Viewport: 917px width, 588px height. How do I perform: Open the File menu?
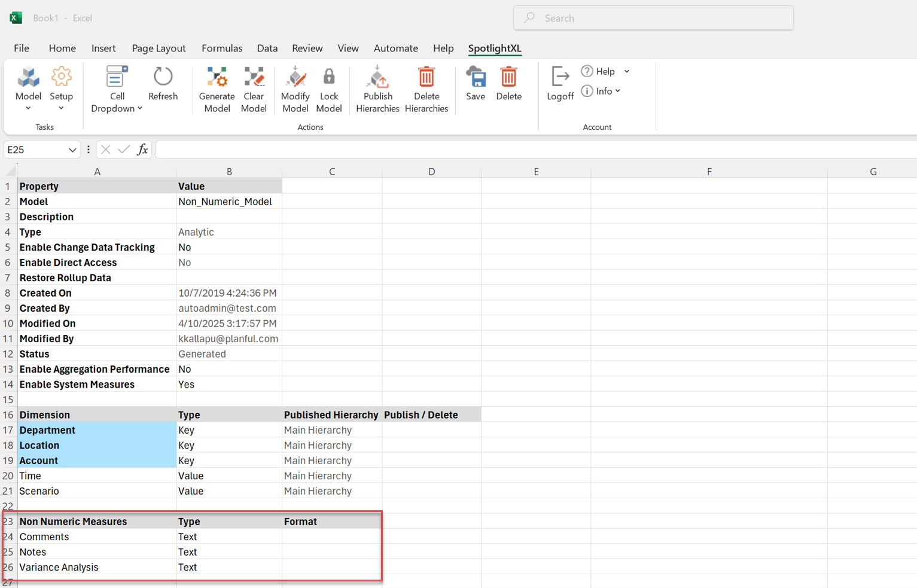click(22, 48)
